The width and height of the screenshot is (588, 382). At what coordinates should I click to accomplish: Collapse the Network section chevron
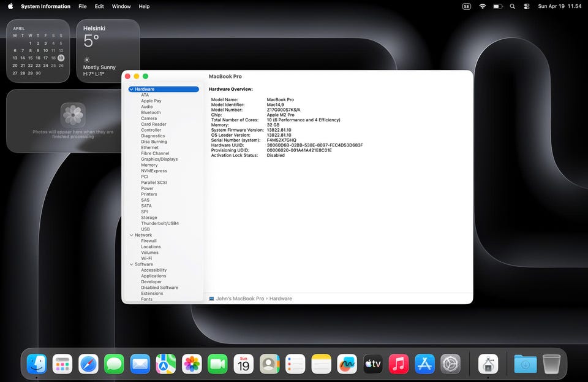(131, 235)
